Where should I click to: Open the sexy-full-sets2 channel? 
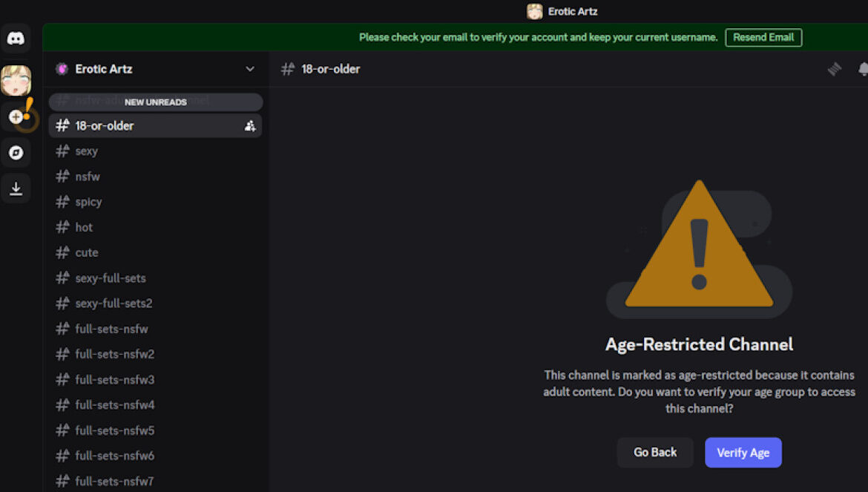[x=156, y=304]
